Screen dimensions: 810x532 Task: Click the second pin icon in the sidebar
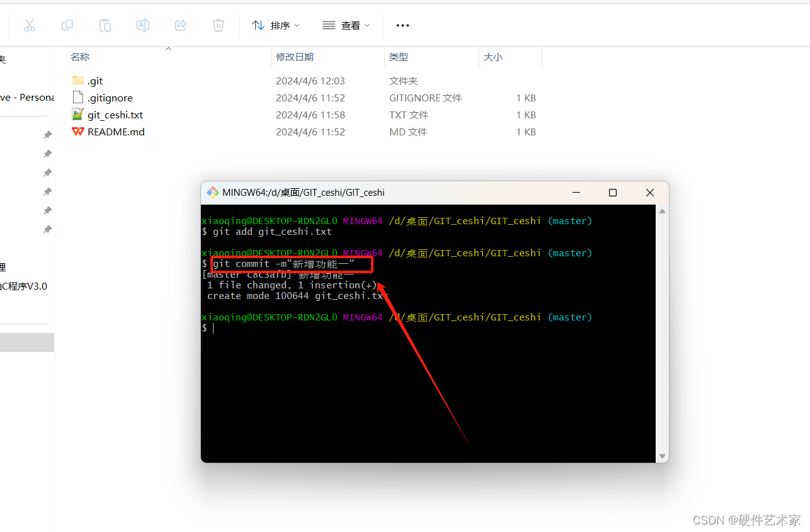coord(47,154)
